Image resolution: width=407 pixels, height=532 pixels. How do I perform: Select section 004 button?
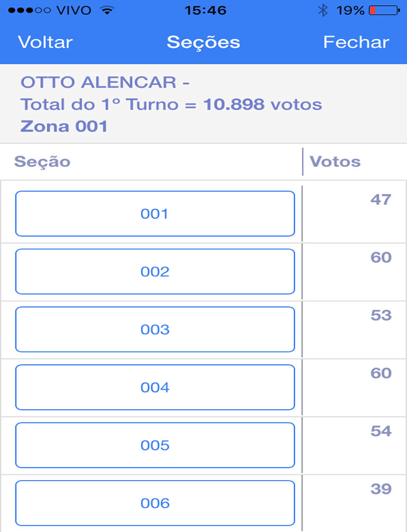(x=155, y=387)
